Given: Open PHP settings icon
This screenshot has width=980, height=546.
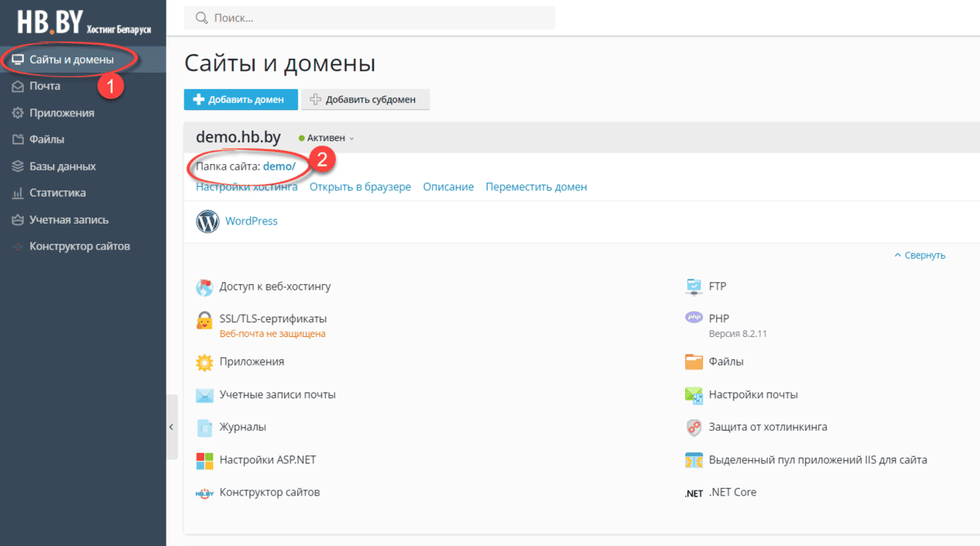Looking at the screenshot, I should coord(693,318).
